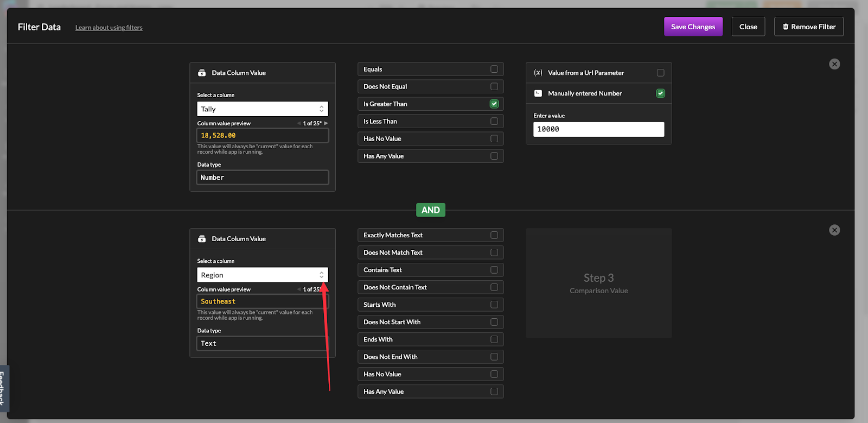The width and height of the screenshot is (868, 423).
Task: Remove the second filter condition (Region)
Action: 834,230
